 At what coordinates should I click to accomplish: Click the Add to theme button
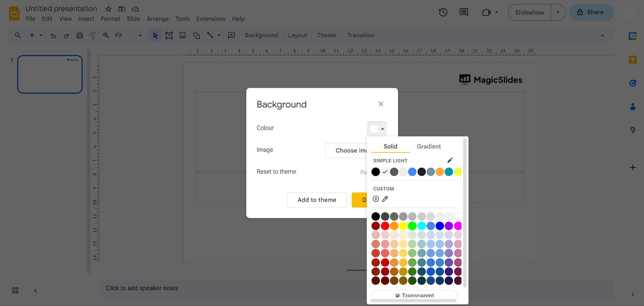click(x=317, y=200)
